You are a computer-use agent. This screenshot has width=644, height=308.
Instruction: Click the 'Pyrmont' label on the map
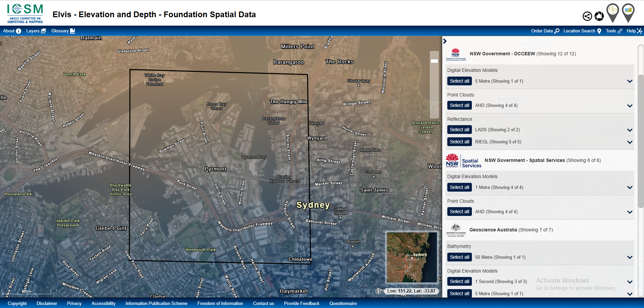point(216,169)
